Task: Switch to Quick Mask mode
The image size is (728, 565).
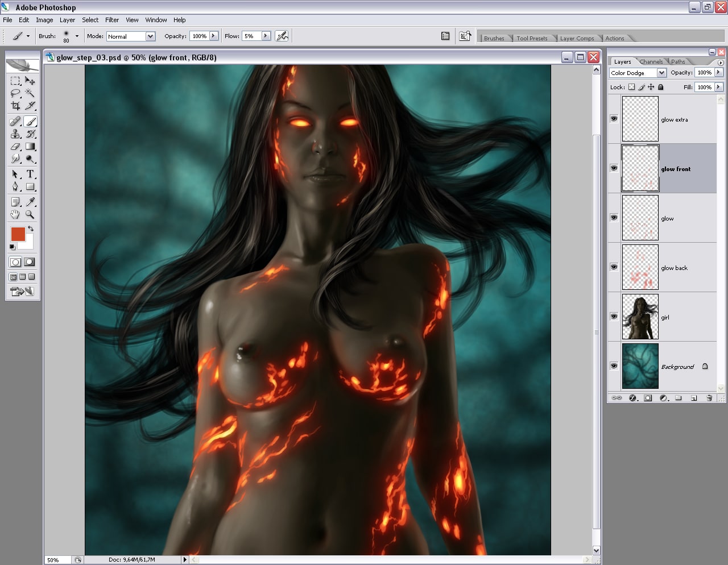Action: click(30, 262)
